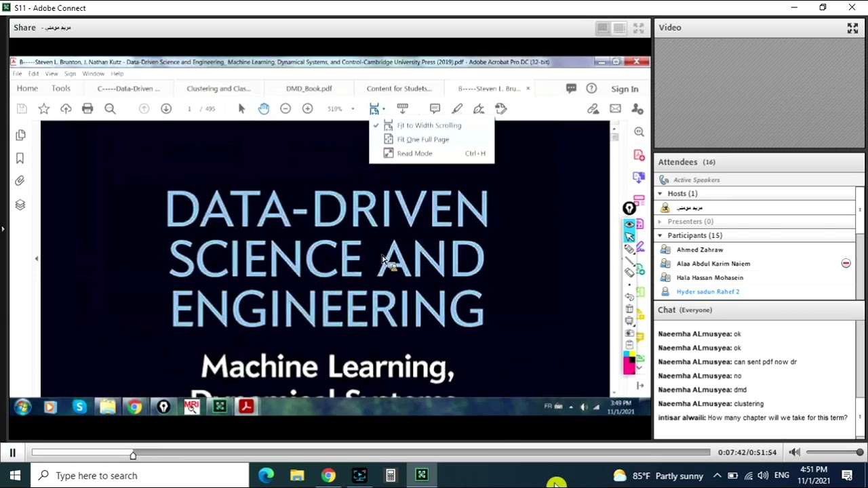Mute the recording speaker icon

(x=795, y=452)
